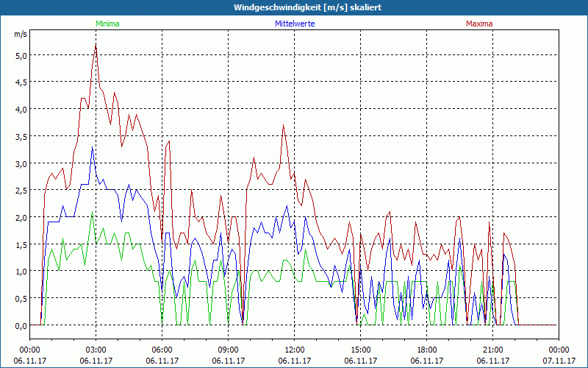Click the 18:00 time axis label
588x368 pixels.
[x=427, y=350]
